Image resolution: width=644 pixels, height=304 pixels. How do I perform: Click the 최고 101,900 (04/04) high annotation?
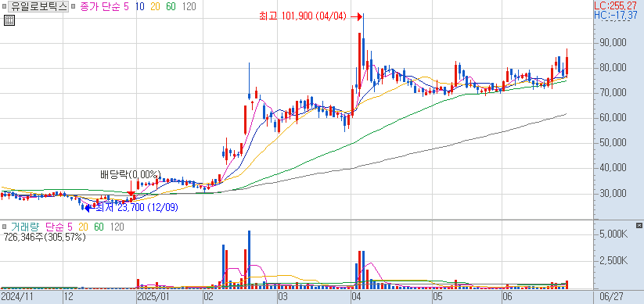click(303, 16)
